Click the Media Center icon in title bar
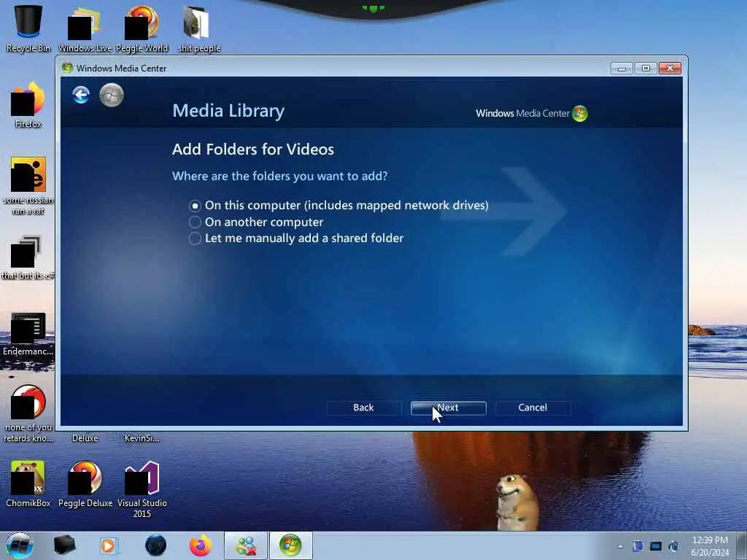The width and height of the screenshot is (747, 560). 67,68
